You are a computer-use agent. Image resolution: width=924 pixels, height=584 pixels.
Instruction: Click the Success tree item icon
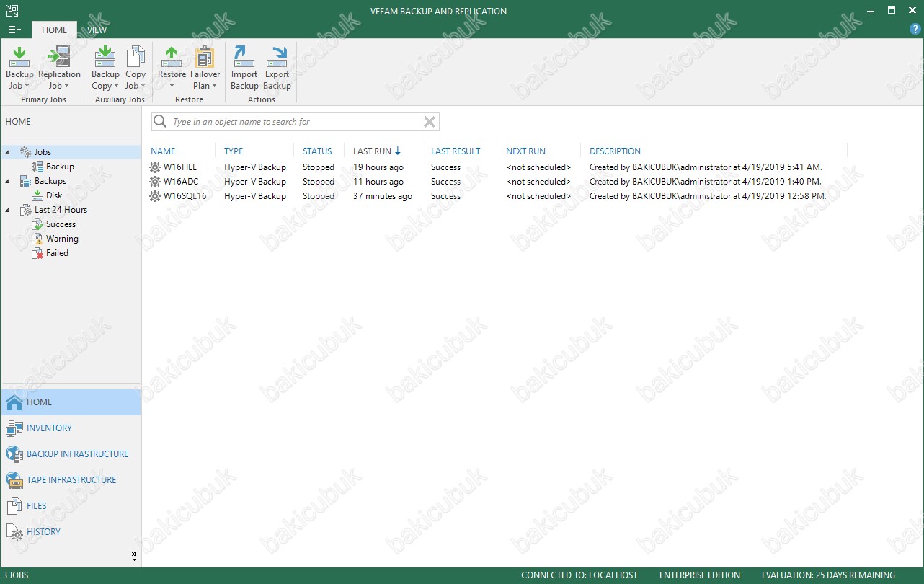point(38,224)
